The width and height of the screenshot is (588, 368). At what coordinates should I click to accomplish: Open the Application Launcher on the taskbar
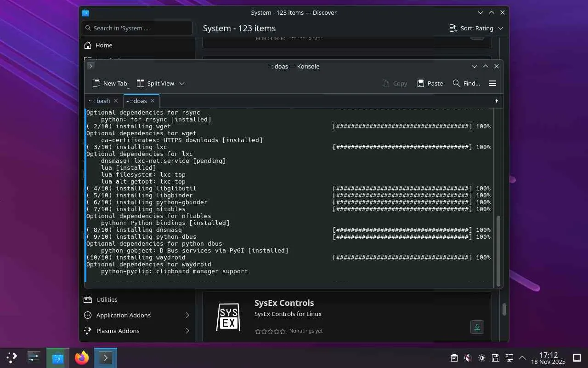[x=12, y=357]
